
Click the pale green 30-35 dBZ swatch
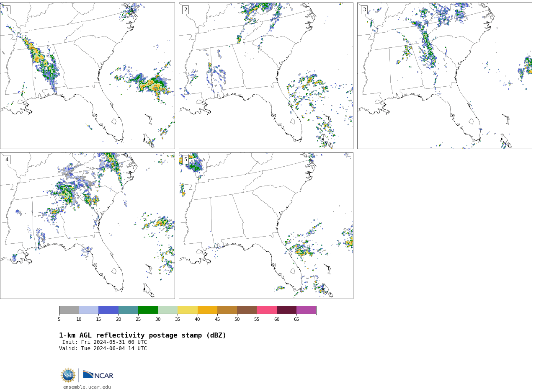167,310
